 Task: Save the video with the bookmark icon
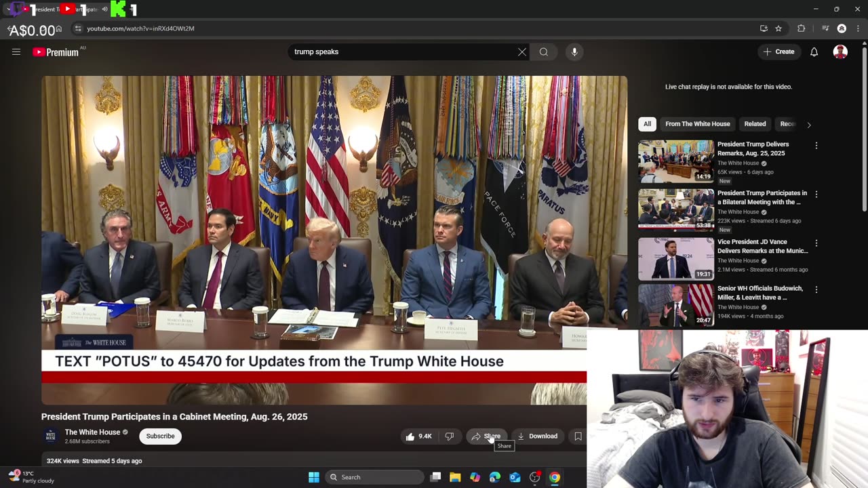click(578, 436)
